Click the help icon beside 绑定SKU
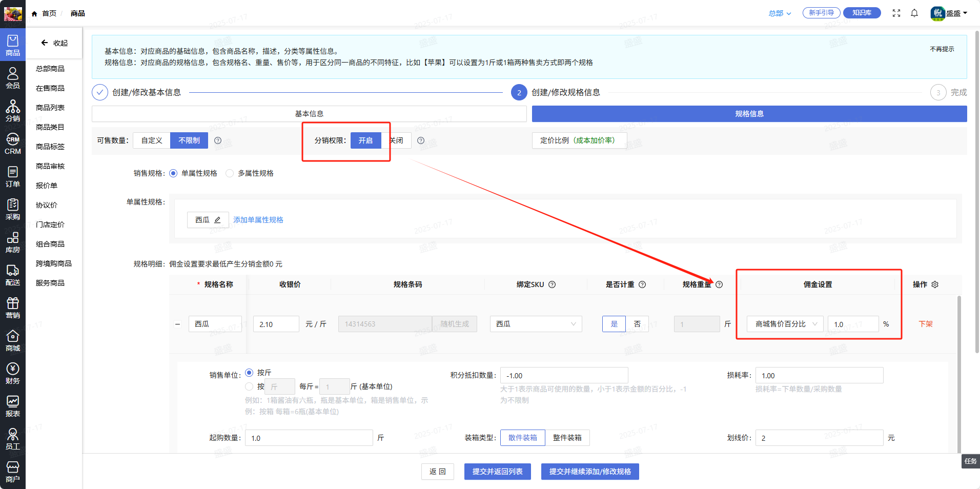Image resolution: width=980 pixels, height=489 pixels. click(x=552, y=284)
